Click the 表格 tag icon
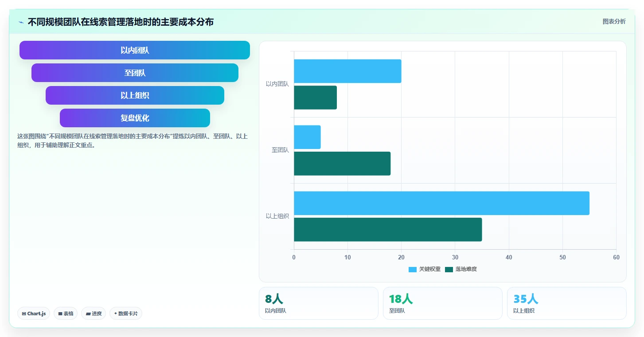Screen dimensions: 644x337 click(x=60, y=313)
